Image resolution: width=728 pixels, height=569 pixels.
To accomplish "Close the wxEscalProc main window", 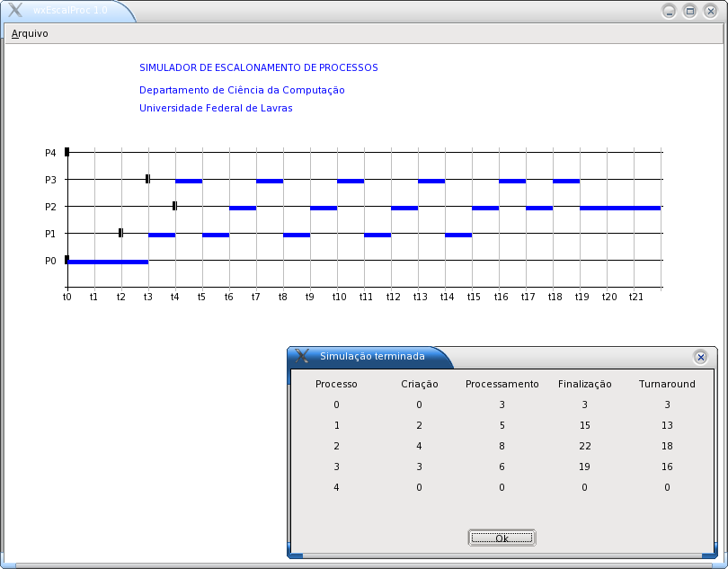I will click(712, 11).
